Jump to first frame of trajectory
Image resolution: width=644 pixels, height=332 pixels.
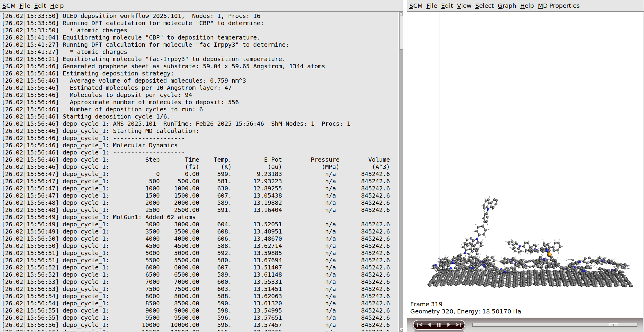point(420,325)
